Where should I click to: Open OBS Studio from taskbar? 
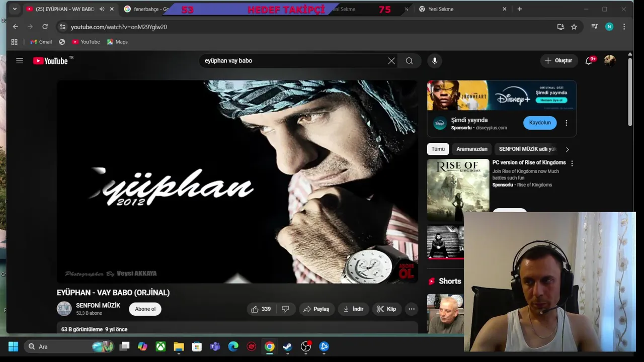pos(306,346)
